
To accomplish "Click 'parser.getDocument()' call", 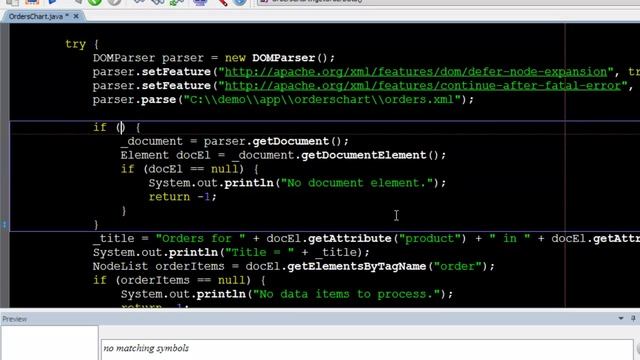I will click(276, 141).
